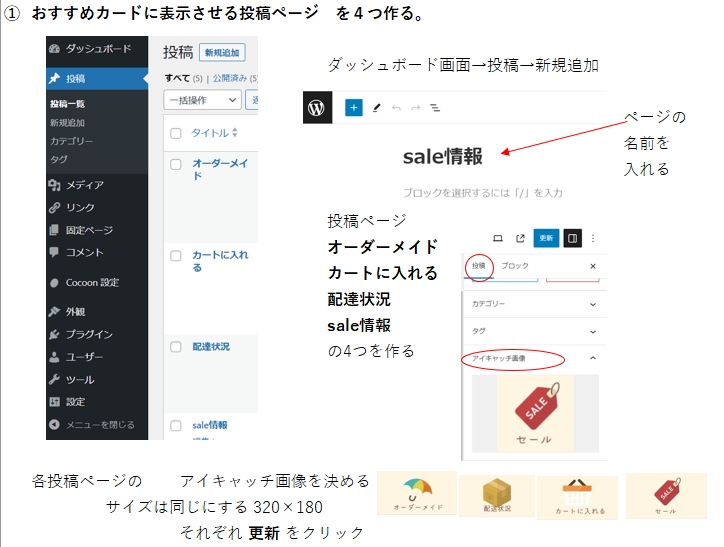The image size is (724, 547).
Task: Click the undo arrow in the editor toolbar
Action: 396,108
